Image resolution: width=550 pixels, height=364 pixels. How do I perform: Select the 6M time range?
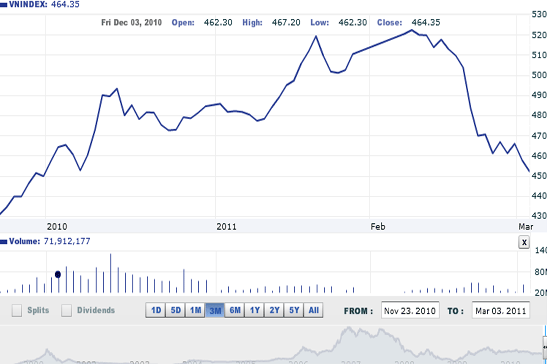[235, 310]
